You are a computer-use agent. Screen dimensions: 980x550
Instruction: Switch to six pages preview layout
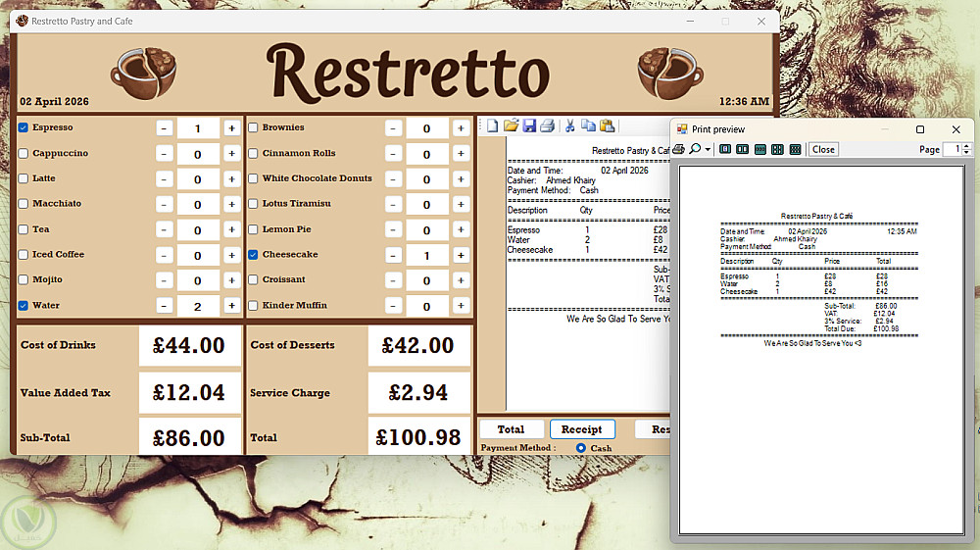pos(795,149)
